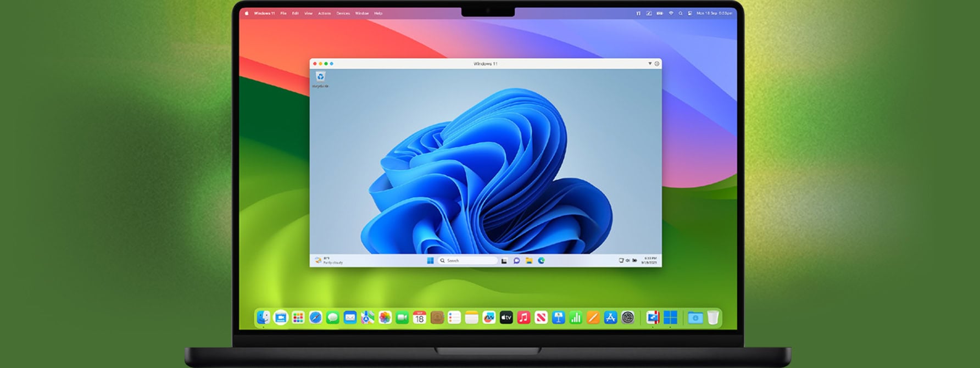Open Photos app in Dock

click(385, 317)
